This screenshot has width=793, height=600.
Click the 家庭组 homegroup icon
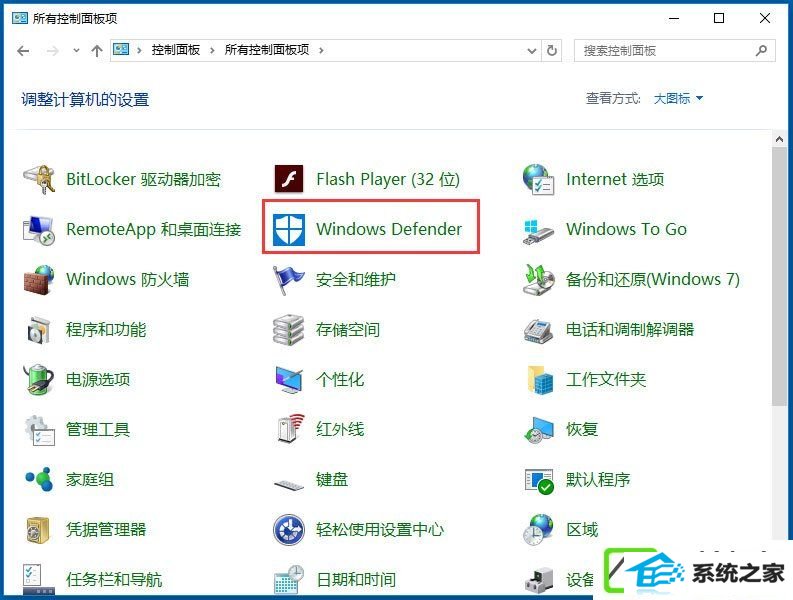click(x=39, y=479)
